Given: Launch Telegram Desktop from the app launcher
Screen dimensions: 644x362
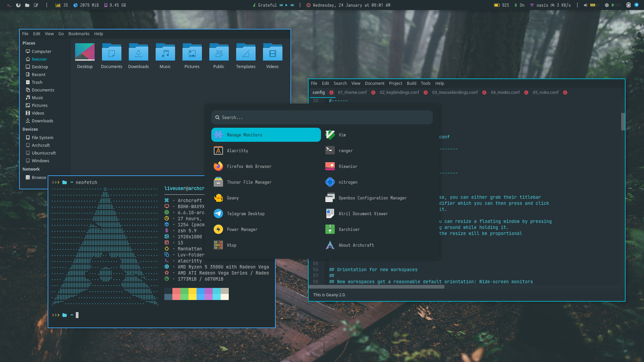Looking at the screenshot, I should [245, 214].
